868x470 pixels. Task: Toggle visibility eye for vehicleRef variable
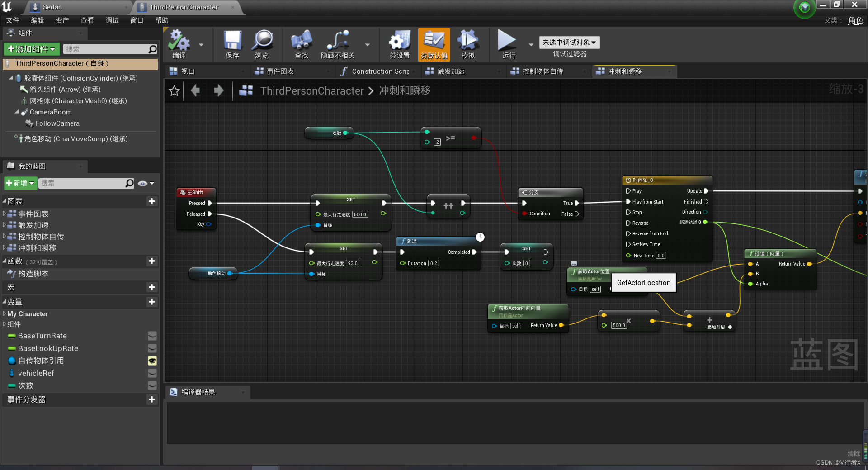pyautogui.click(x=152, y=373)
